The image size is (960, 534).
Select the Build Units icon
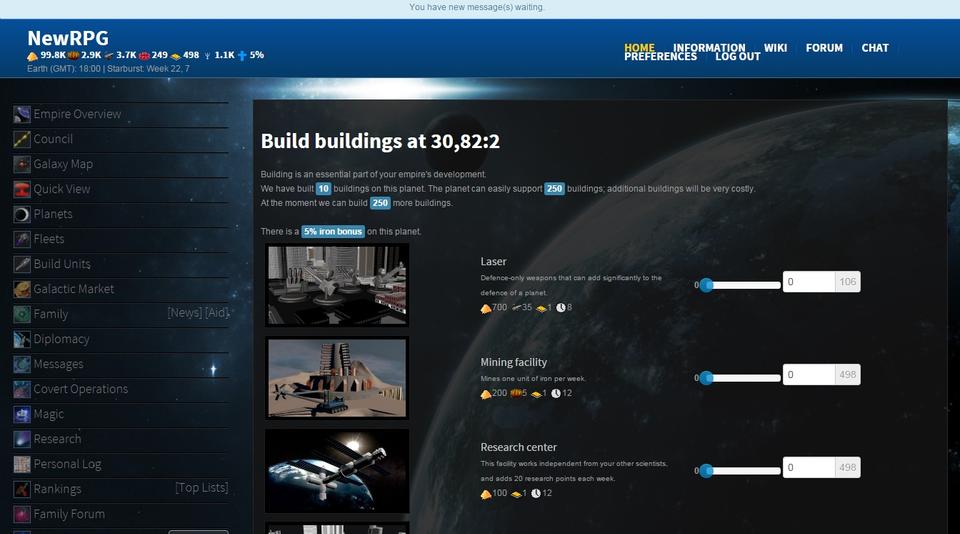[22, 264]
